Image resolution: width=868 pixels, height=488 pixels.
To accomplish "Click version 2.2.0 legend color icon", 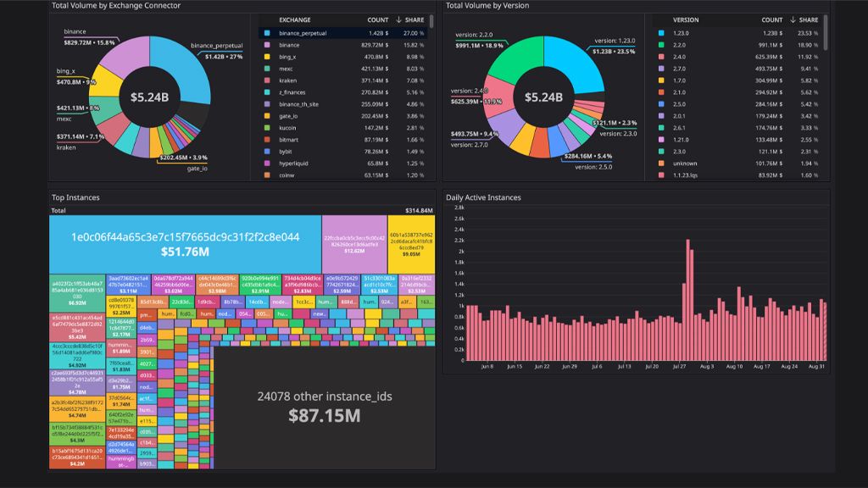I will tap(659, 45).
